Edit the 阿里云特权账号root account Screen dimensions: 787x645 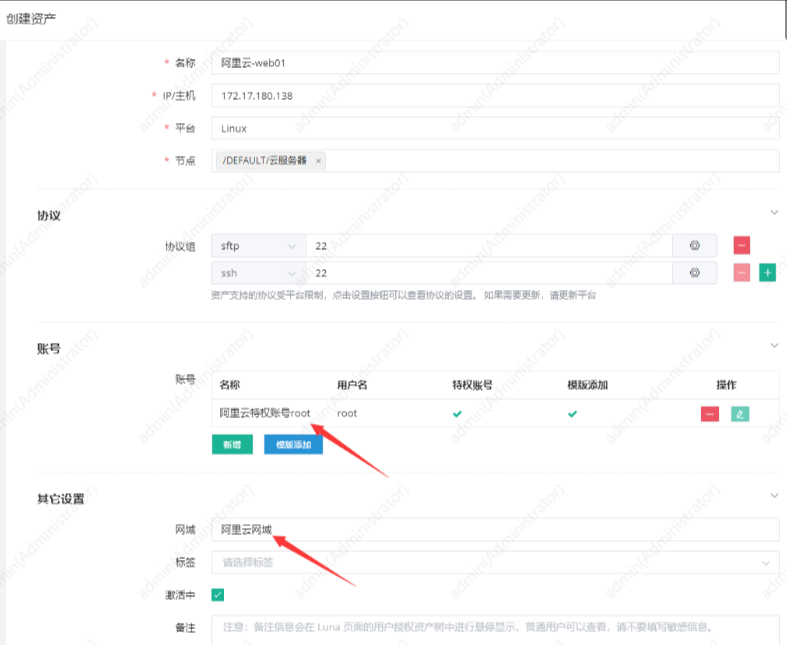click(x=740, y=413)
